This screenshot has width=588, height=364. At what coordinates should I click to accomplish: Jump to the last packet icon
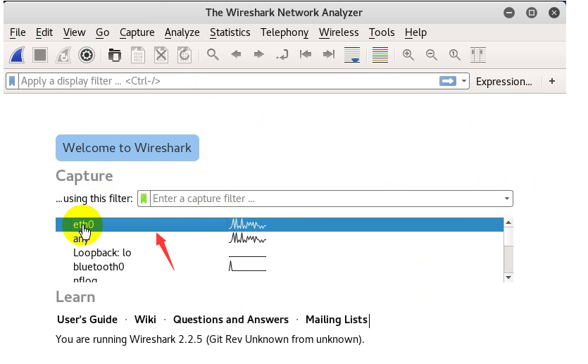[x=328, y=54]
